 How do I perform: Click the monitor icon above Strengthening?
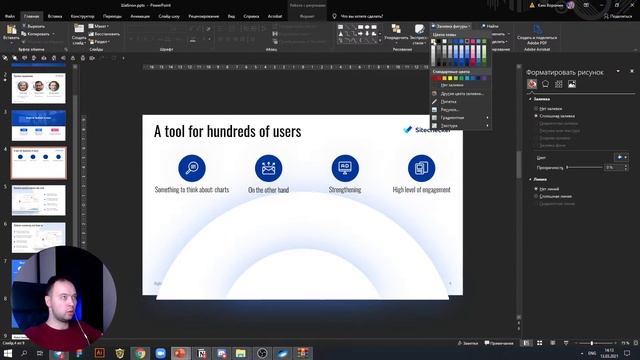(345, 168)
